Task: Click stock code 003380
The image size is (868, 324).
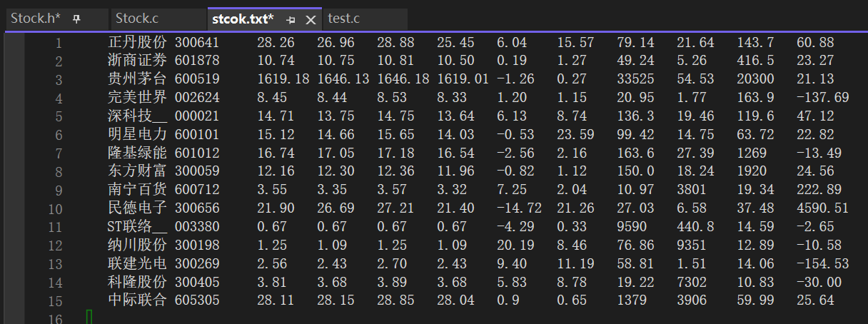Action: click(197, 227)
